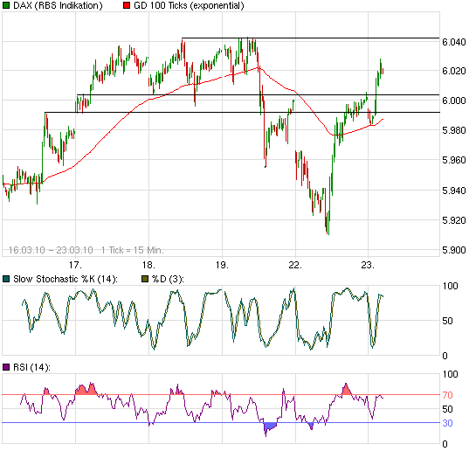This screenshot has width=476, height=451.
Task: Click the 'Slow Stochastic %K (14):' label
Action: pyautogui.click(x=66, y=279)
